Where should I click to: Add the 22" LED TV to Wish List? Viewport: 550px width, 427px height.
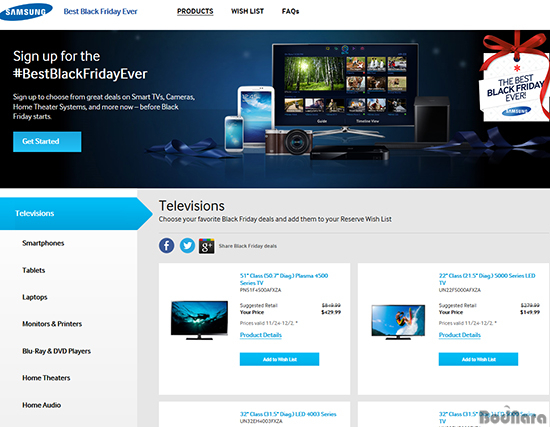(478, 359)
